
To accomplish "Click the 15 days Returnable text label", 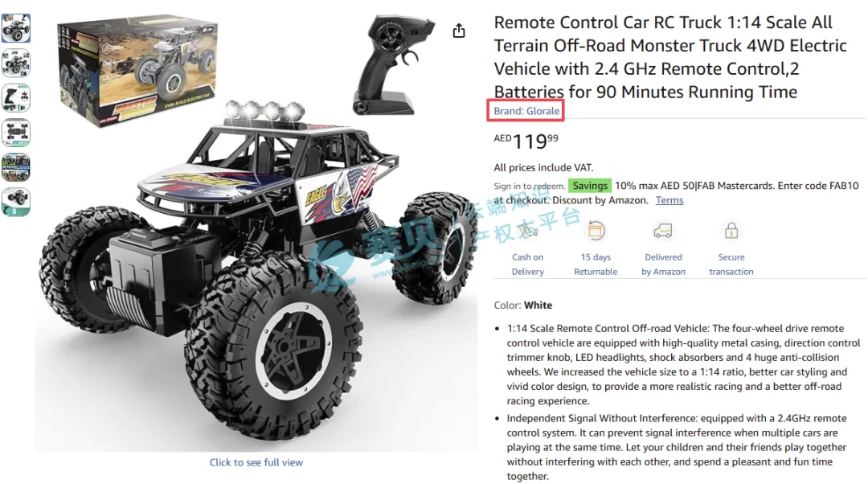I will [x=596, y=265].
